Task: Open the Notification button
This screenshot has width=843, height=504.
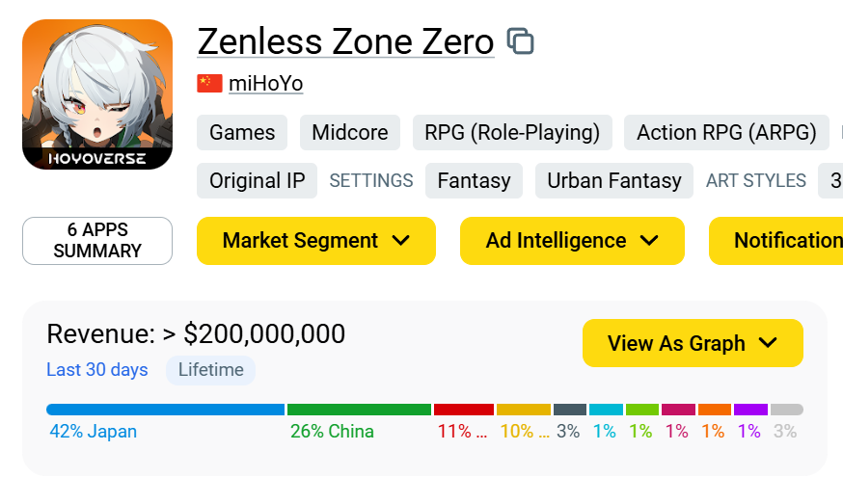Action: 776,241
